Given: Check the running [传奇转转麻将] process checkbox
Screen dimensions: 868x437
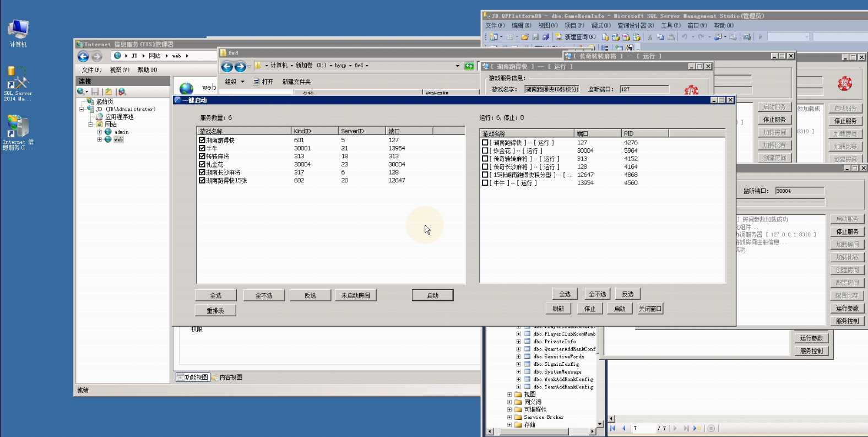Looking at the screenshot, I should click(485, 159).
